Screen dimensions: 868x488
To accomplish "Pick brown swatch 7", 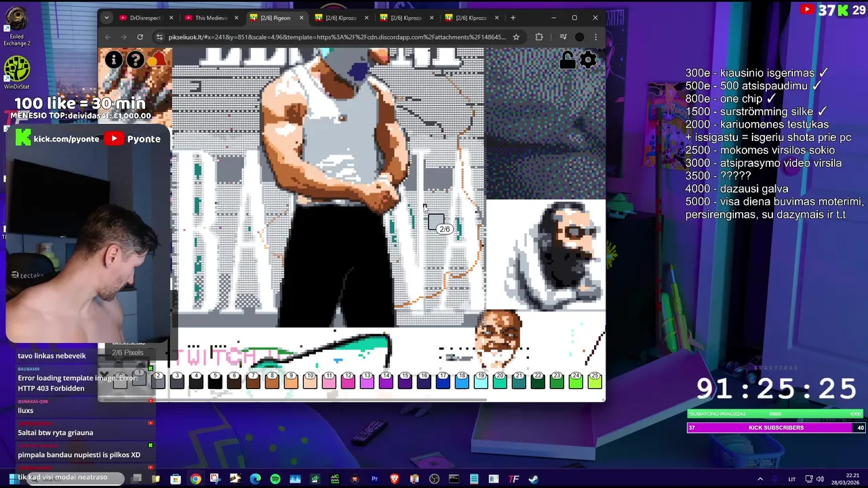I will 253,380.
